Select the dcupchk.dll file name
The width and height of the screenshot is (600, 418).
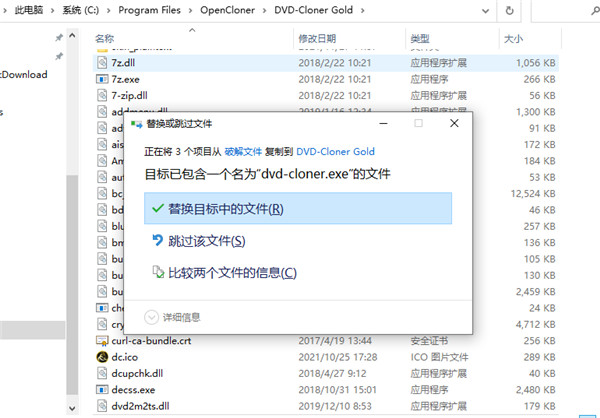tap(137, 373)
